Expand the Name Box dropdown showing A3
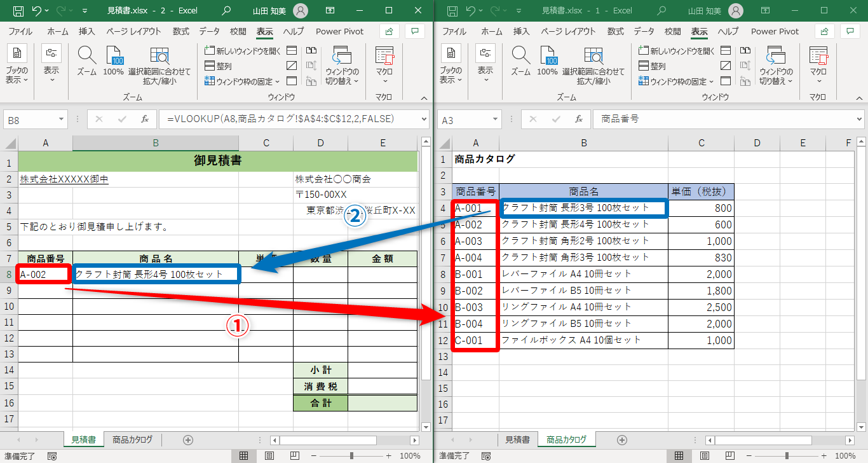The image size is (868, 463). point(496,119)
